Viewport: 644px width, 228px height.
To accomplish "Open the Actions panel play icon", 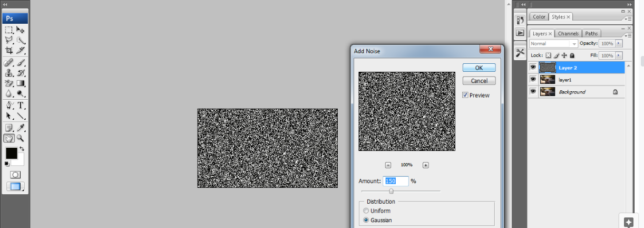I will click(x=520, y=33).
